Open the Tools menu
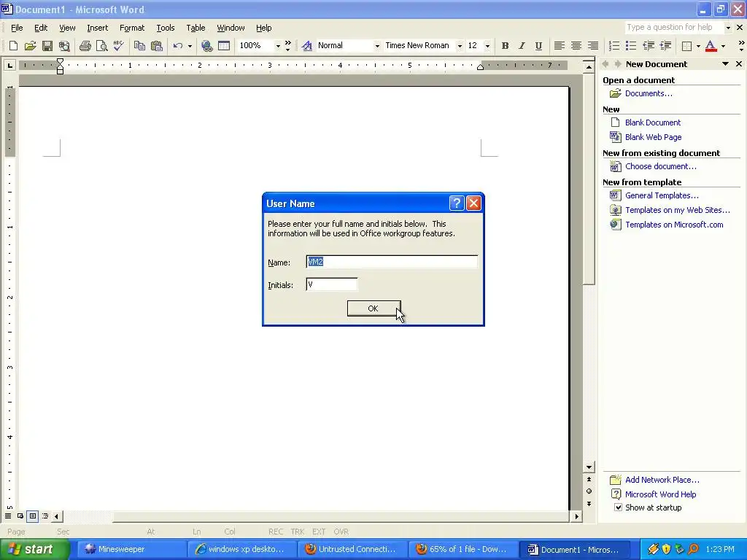 [x=166, y=28]
